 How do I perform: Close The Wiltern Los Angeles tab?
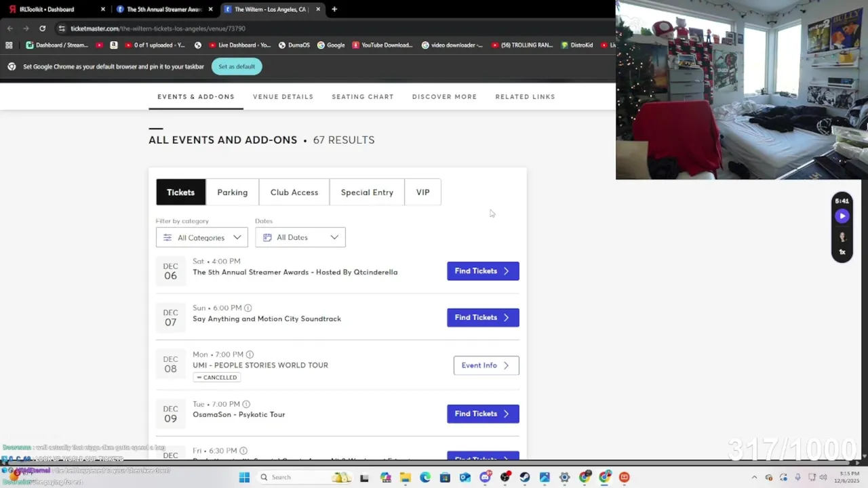pos(318,9)
